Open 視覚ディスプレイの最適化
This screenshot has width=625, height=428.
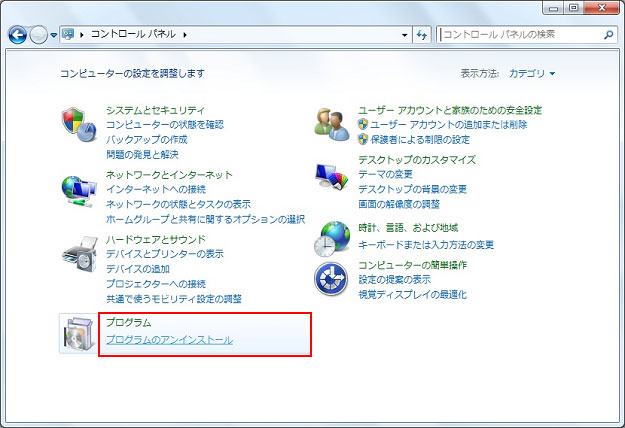[x=412, y=295]
